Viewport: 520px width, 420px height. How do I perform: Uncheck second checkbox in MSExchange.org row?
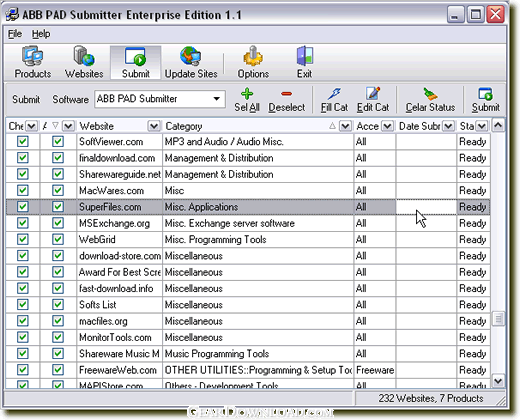click(x=58, y=223)
